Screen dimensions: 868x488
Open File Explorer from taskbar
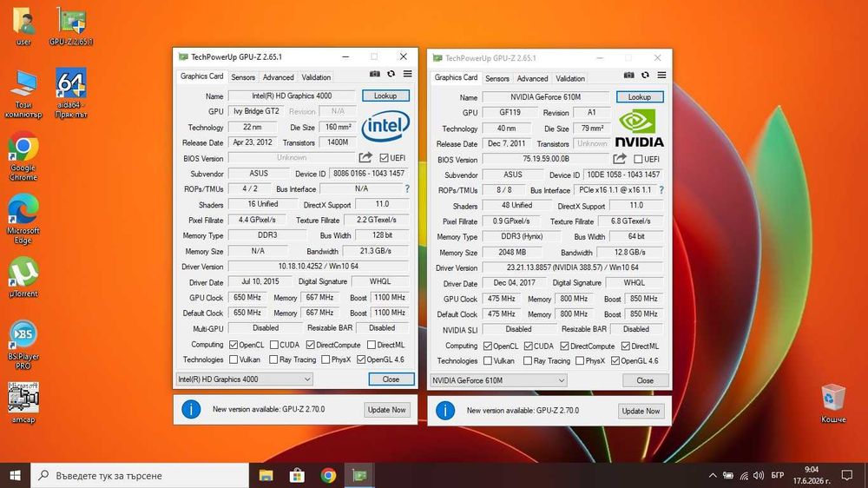266,475
